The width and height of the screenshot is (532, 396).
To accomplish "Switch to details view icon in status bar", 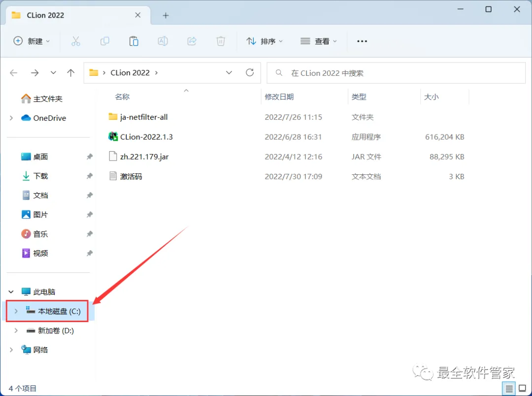I will (509, 389).
